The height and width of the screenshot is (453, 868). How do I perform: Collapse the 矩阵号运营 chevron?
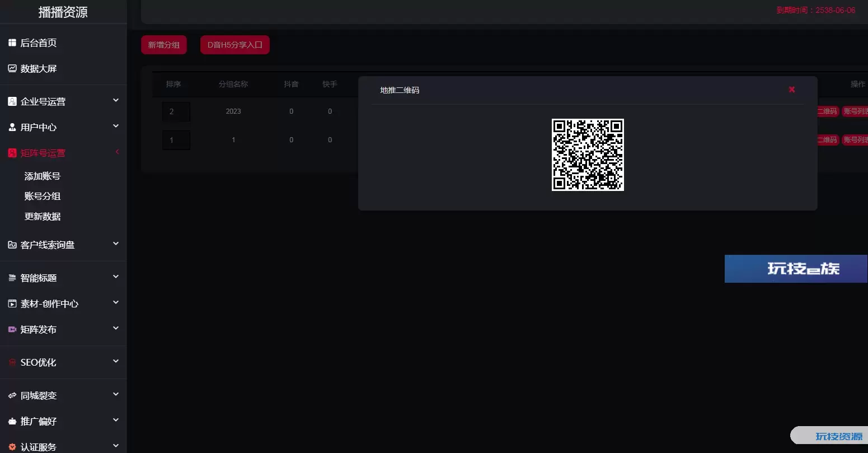pos(117,152)
